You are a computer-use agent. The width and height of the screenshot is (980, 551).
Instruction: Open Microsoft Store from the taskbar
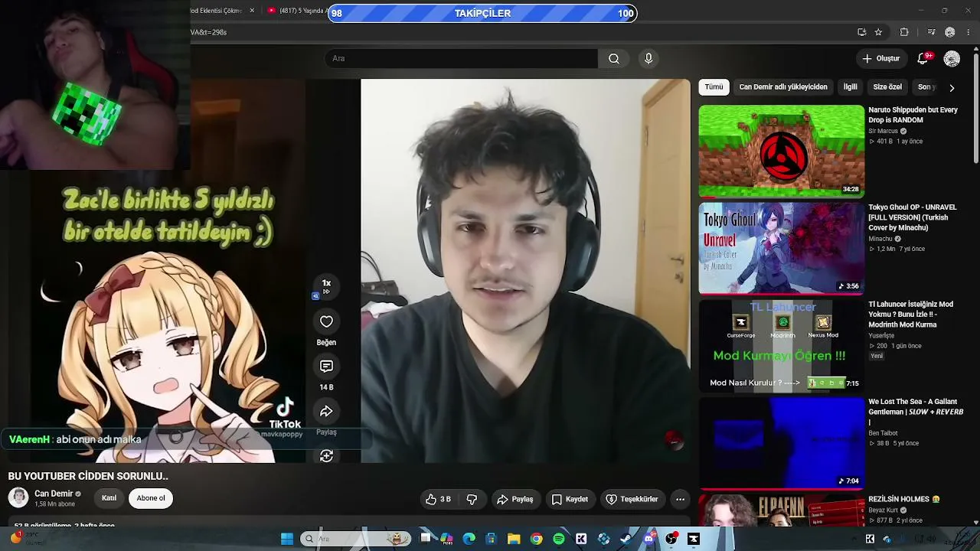click(x=492, y=539)
